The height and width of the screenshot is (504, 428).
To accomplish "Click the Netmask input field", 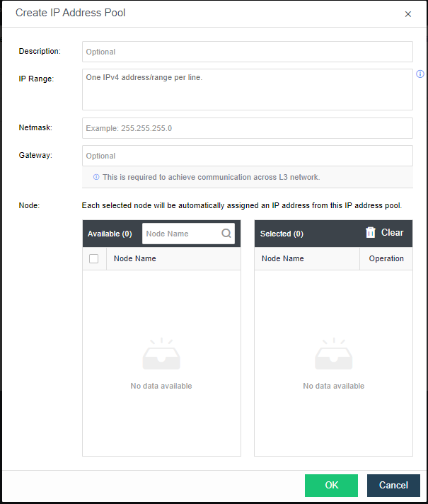I will pyautogui.click(x=247, y=128).
